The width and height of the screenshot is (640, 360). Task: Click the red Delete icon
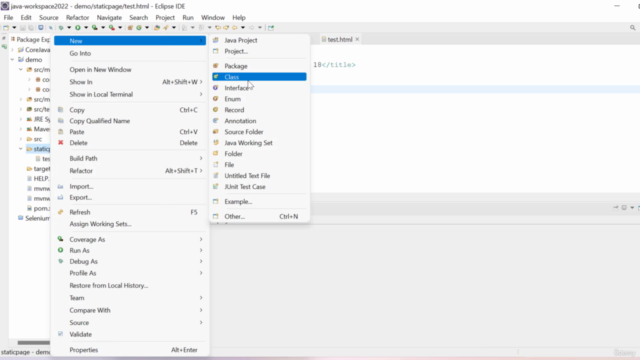[x=61, y=143]
